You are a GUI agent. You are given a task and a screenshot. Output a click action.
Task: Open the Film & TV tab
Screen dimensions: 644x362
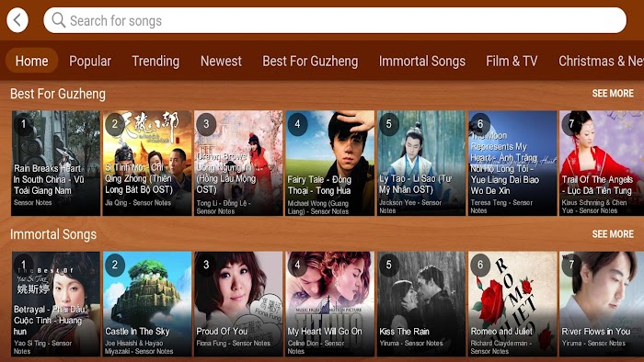click(512, 61)
